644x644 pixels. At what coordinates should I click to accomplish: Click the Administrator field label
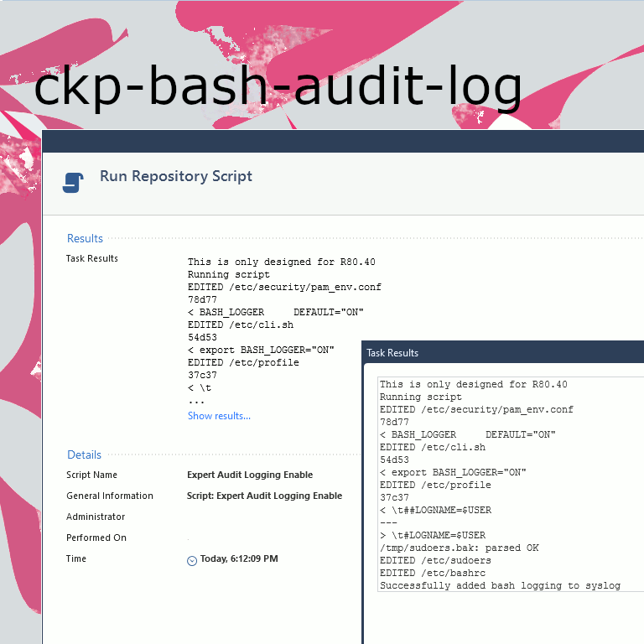pos(96,517)
